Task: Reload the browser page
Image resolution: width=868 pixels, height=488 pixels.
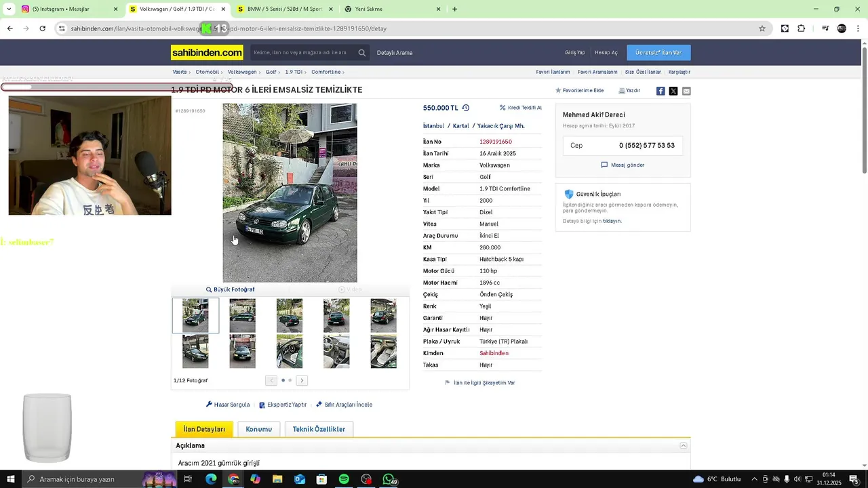Action: point(42,28)
